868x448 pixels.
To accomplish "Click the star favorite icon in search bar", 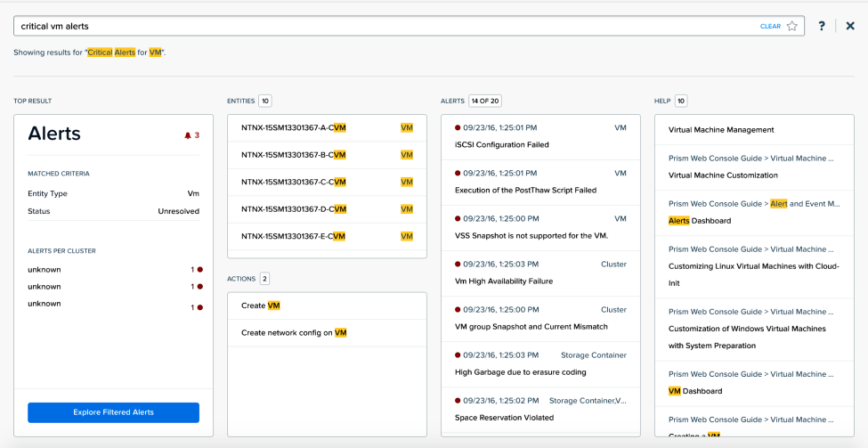I will (791, 26).
